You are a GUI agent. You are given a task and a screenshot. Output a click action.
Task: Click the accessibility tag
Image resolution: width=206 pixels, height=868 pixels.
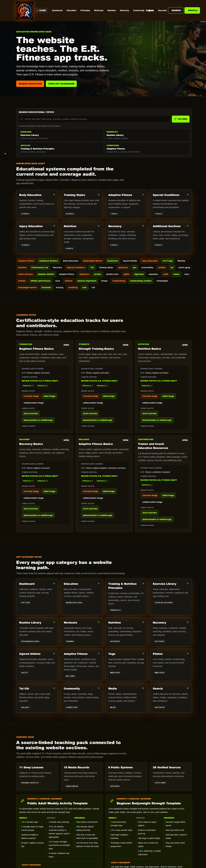(x=147, y=267)
